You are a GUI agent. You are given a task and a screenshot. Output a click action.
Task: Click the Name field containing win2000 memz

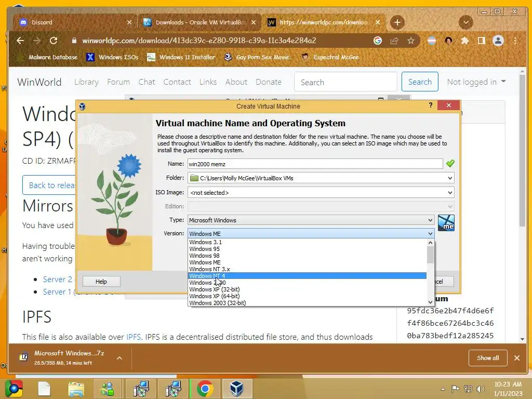tap(315, 164)
